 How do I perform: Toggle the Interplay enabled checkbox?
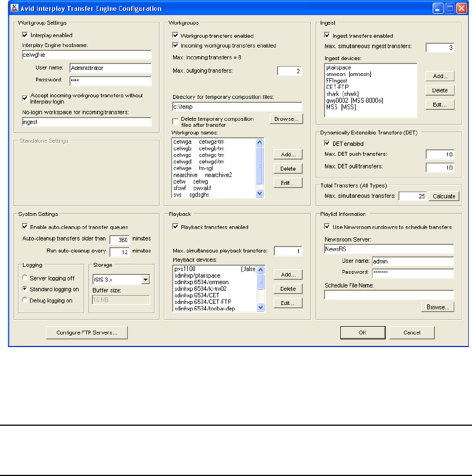(x=25, y=35)
